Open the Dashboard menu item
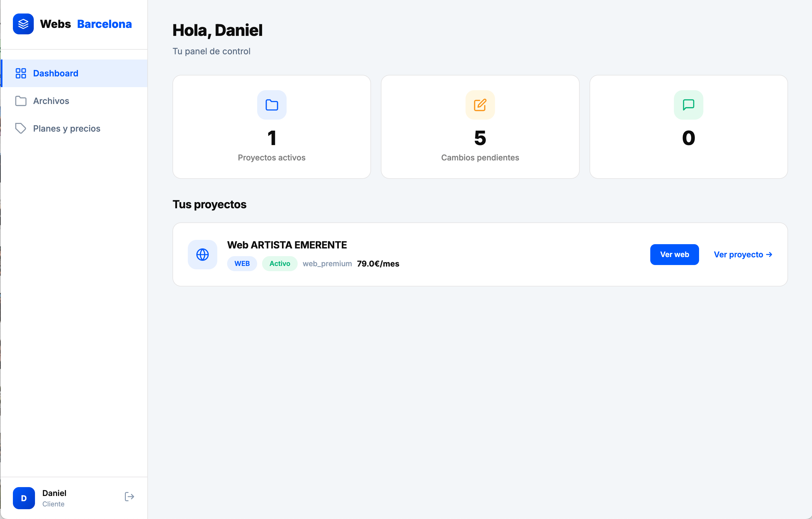Screen dimensions: 812x519 pos(56,73)
